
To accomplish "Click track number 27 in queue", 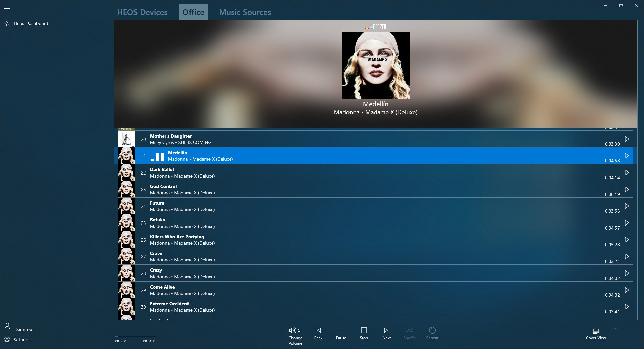I will pos(143,257).
